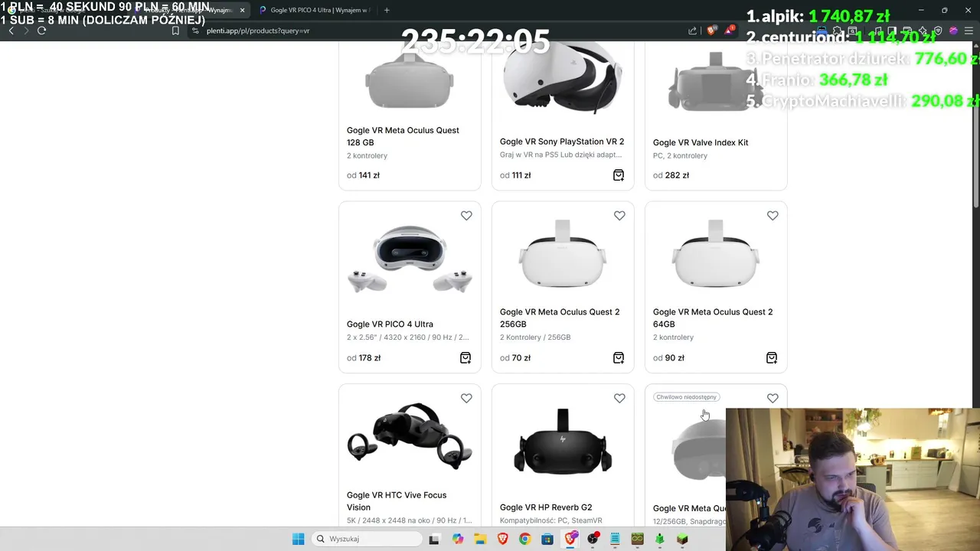Open OBS Studio from taskbar

(x=593, y=539)
